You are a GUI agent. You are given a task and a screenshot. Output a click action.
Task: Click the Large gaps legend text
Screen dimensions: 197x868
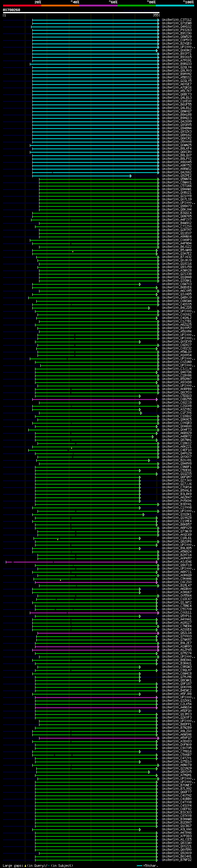pyautogui.click(x=13, y=865)
